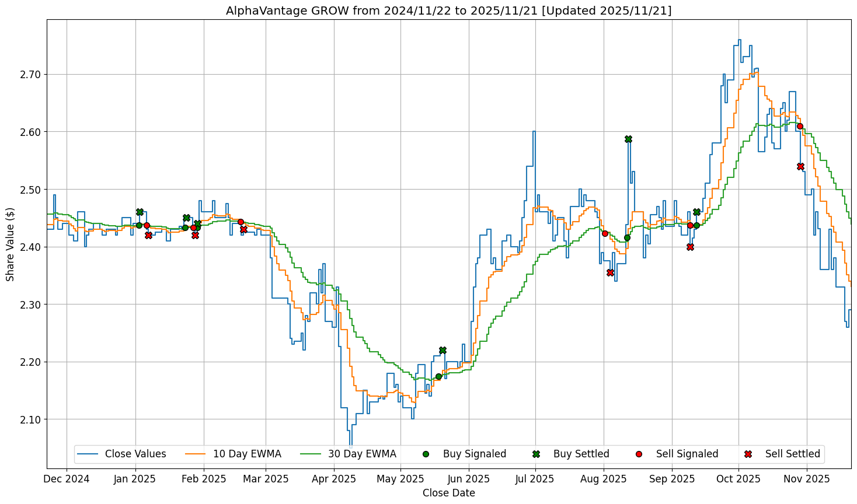
Task: Click the Share Value ($) y-axis label
Action: pyautogui.click(x=11, y=244)
